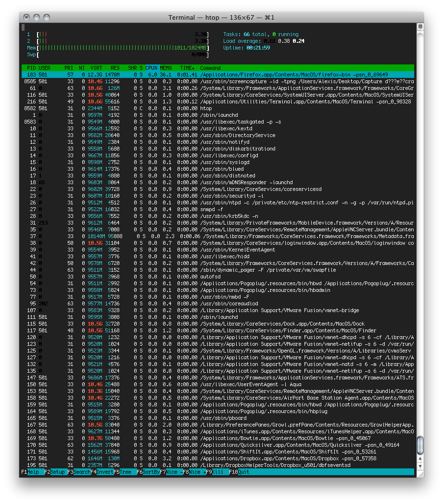Click the Swp meter bar
Screen dimensions: 443x504
[118, 55]
